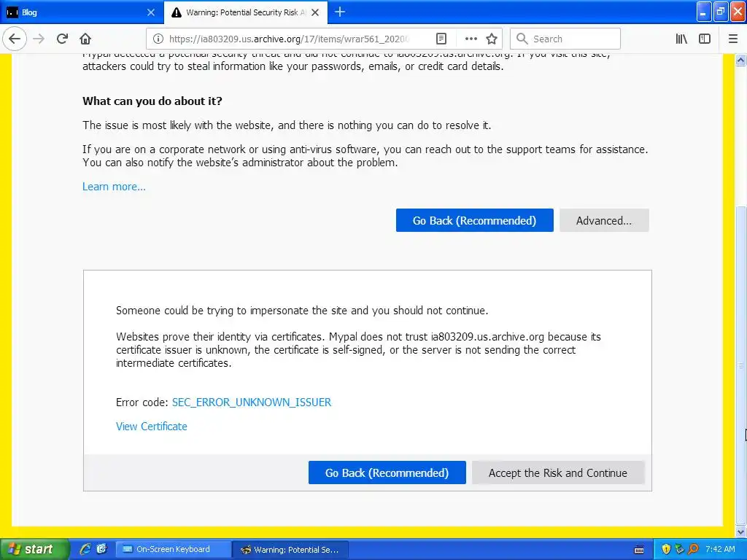Click the green shield tray icon
747x560 pixels.
[679, 549]
